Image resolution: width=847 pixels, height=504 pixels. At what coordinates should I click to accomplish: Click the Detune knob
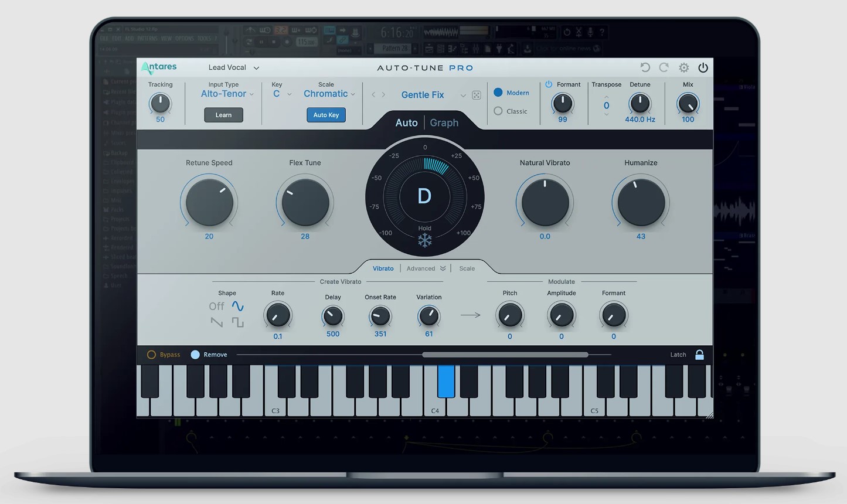639,104
